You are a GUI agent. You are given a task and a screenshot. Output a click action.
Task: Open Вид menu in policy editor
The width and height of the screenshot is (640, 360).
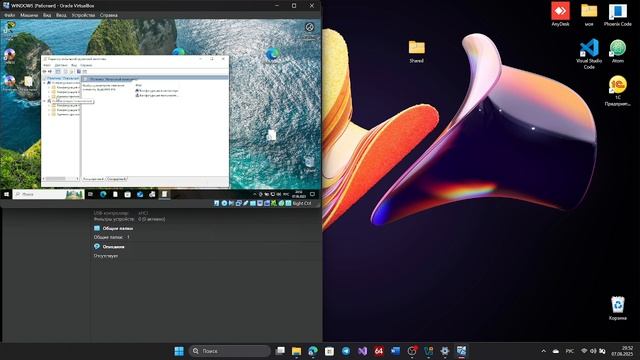(74, 65)
